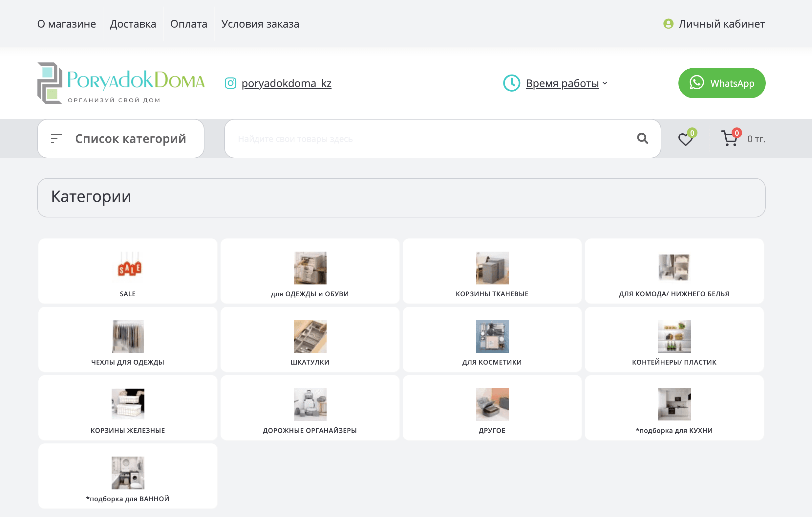
Task: Open *подборка для ВАННОЙ category
Action: click(128, 476)
